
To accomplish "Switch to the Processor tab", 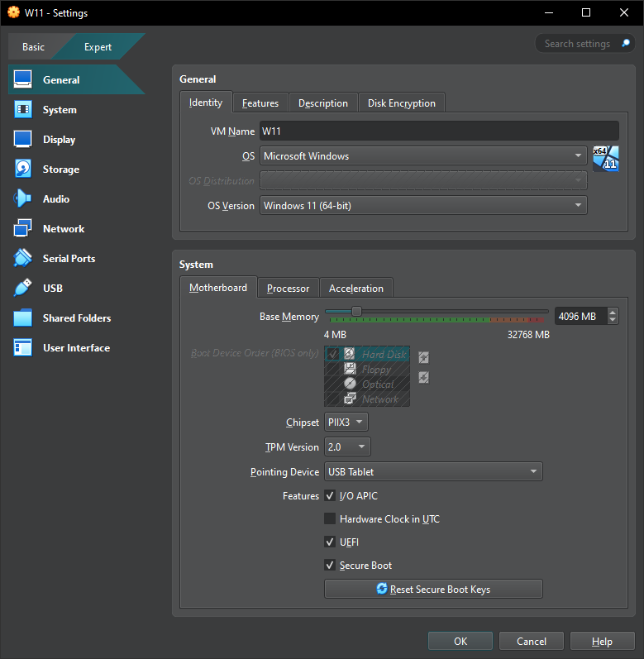I will point(288,289).
